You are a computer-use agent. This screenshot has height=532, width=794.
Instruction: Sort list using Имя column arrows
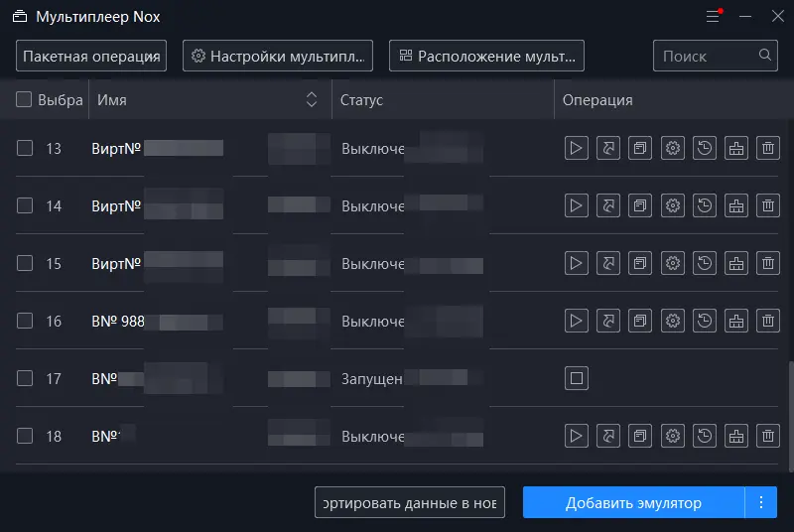[312, 99]
